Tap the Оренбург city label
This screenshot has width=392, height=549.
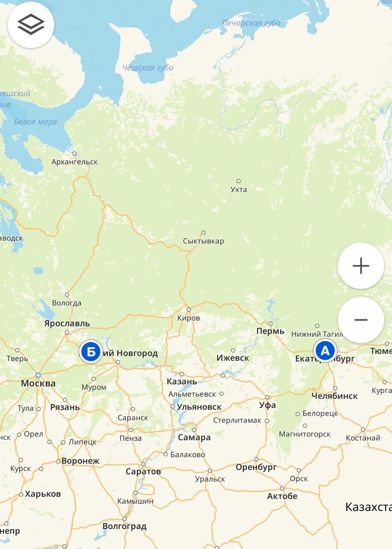click(x=256, y=467)
